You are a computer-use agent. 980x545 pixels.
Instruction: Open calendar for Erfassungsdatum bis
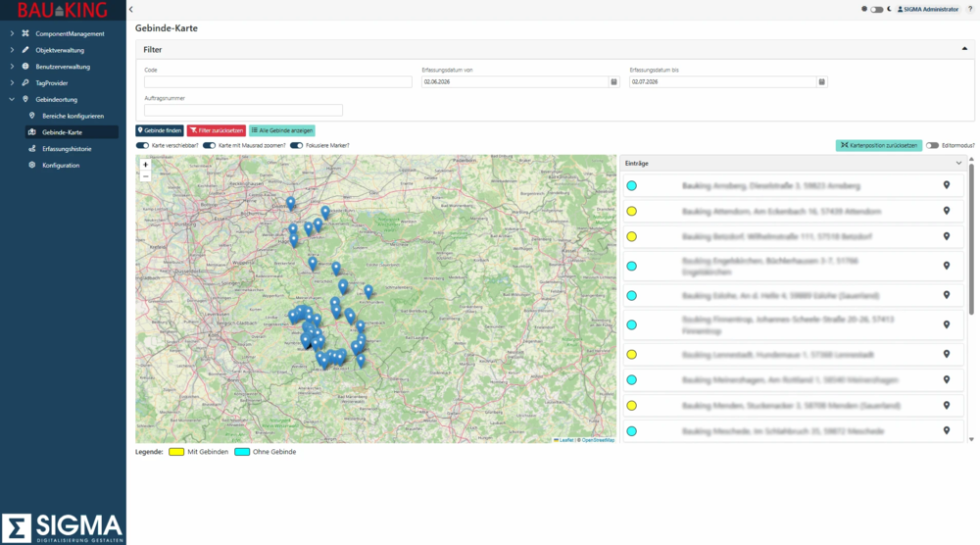click(x=822, y=82)
